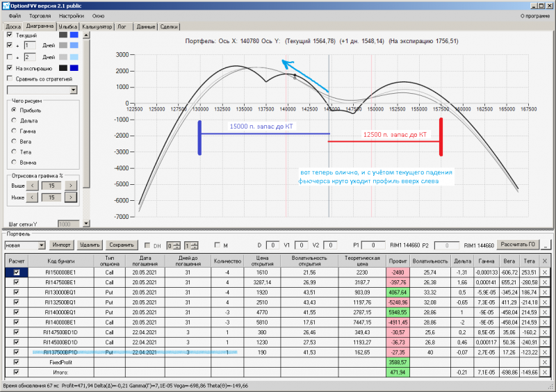This screenshot has width=556, height=392.
Task: Switch to the Доска tab
Action: [x=13, y=26]
